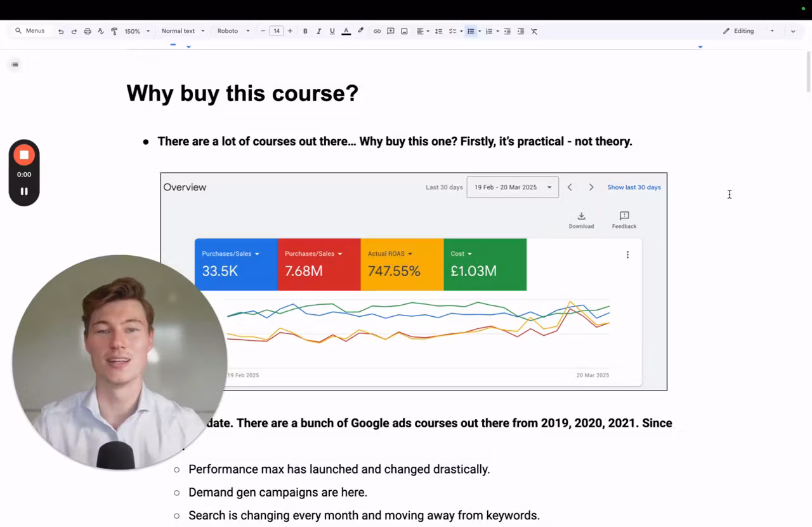
Task: Open the Menus search
Action: [30, 30]
